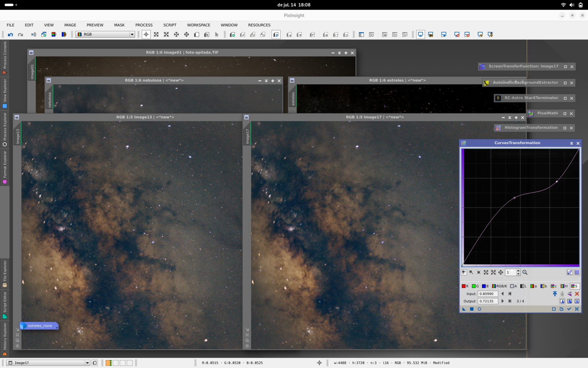Open the Process Explorer side tab
This screenshot has height=368, width=588.
pos(5,130)
